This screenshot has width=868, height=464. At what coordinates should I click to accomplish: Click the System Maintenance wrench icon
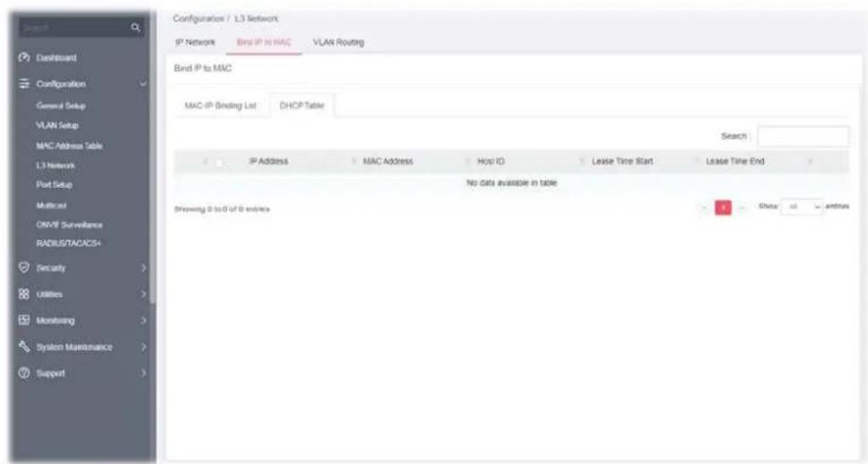tap(24, 346)
